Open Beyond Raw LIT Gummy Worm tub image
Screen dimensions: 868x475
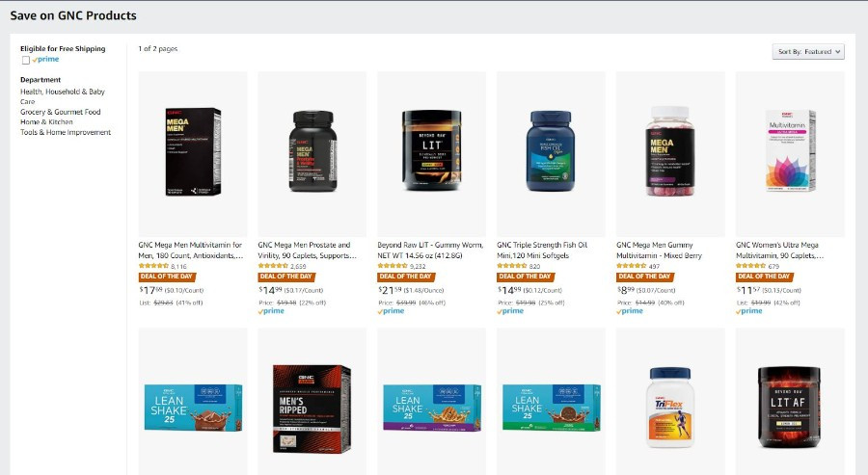pyautogui.click(x=432, y=150)
